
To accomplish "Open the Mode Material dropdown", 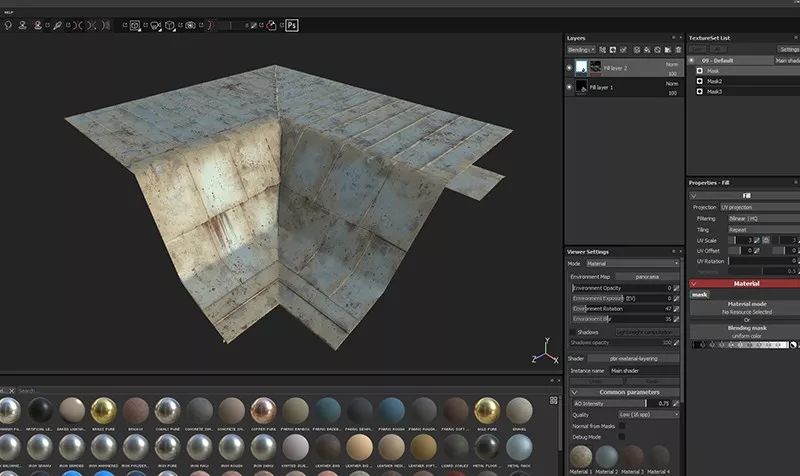I will coord(632,263).
